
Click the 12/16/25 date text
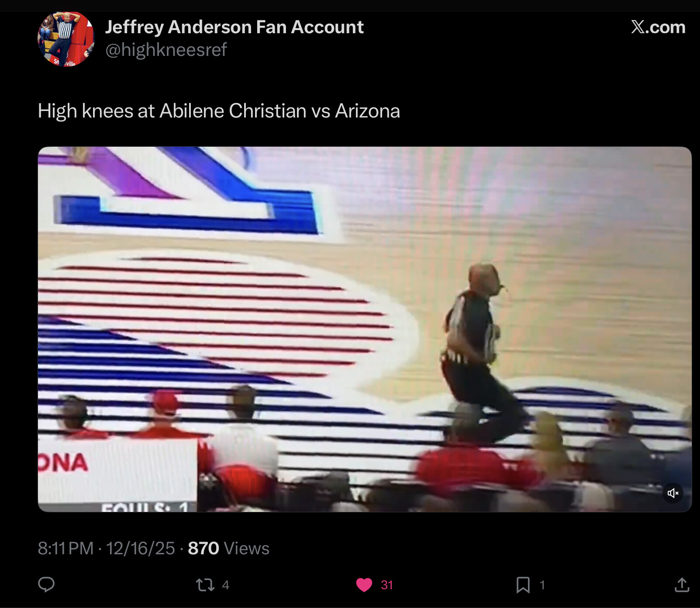click(140, 548)
